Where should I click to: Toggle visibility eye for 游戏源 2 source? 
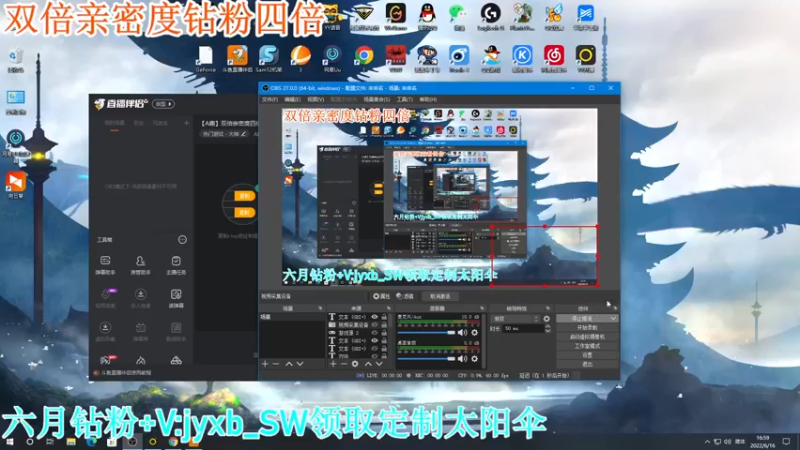point(374,333)
